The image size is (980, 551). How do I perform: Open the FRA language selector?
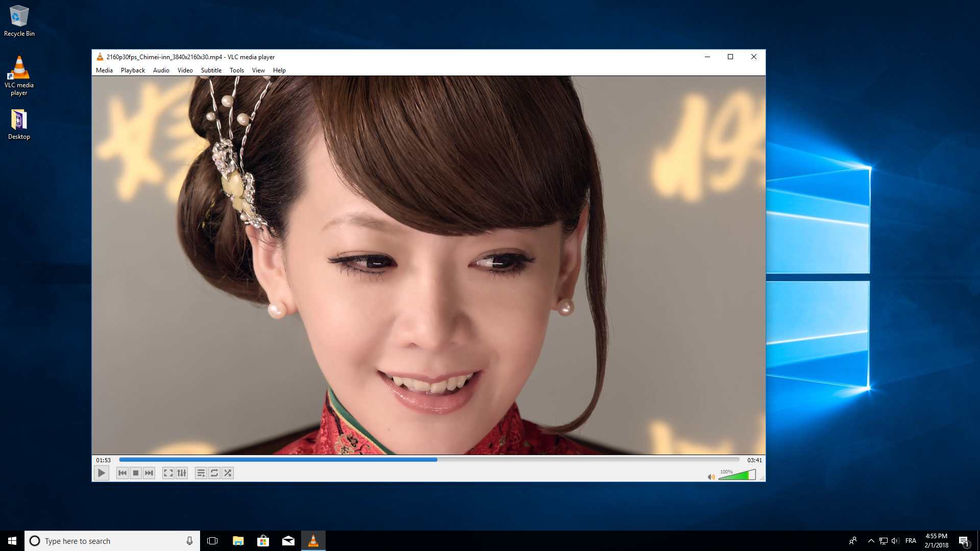(x=912, y=540)
